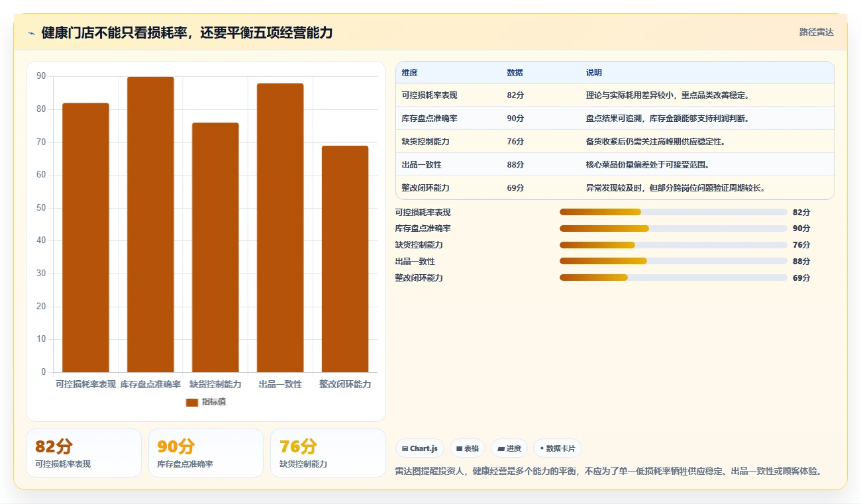
Task: Click the 可控损耗率表现 bar in chart
Action: [x=85, y=238]
